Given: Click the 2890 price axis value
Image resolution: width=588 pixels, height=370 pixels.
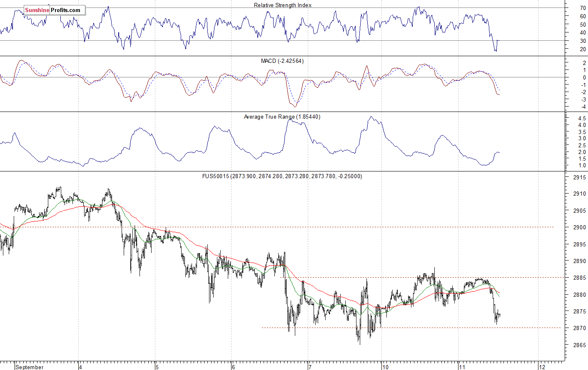Looking at the screenshot, I should tap(580, 261).
